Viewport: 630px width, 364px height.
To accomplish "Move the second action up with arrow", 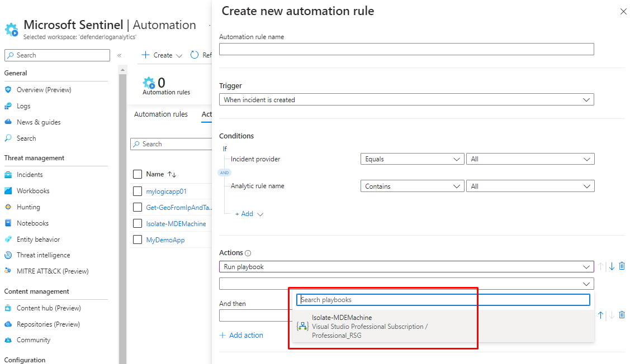I will pos(601,315).
